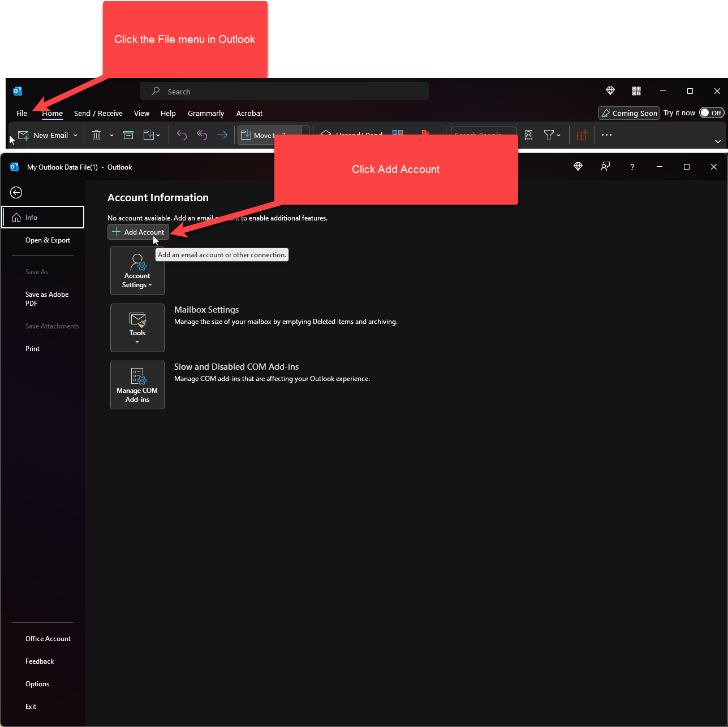Open the Acrobat tab

click(x=249, y=113)
